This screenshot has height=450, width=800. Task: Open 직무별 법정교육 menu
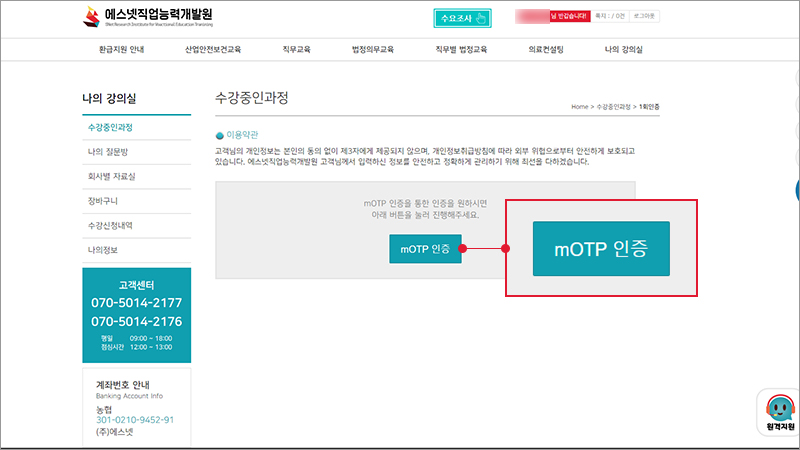tap(461, 49)
